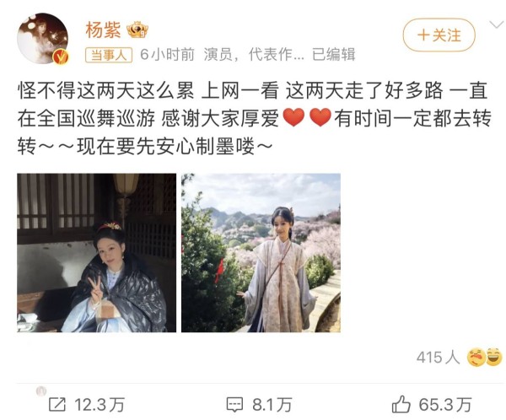
Task: Open the user's round profile avatar
Action: click(x=42, y=39)
